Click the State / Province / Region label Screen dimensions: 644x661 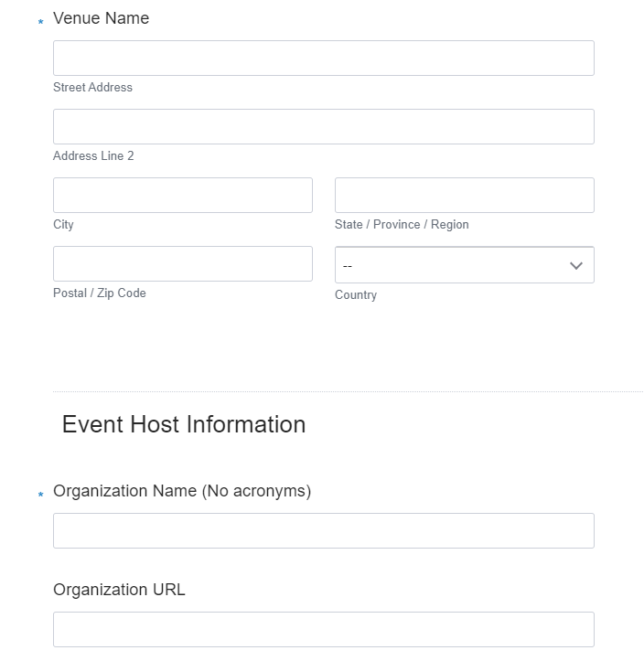[402, 225]
